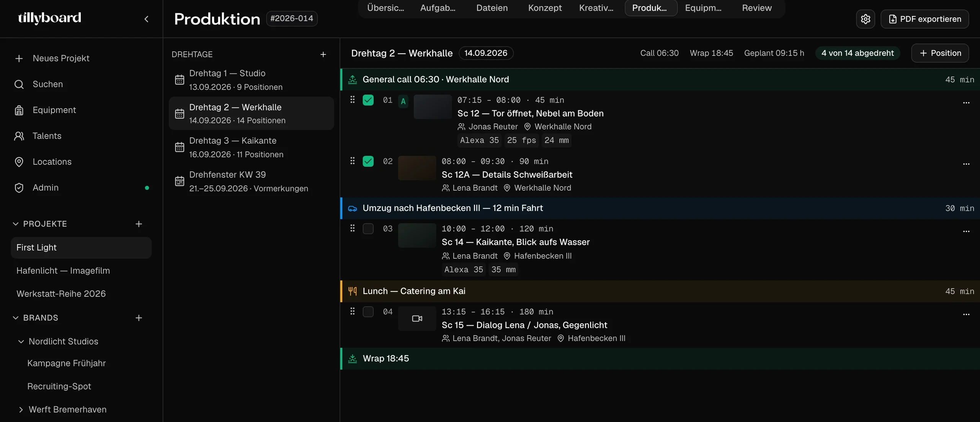Add a new brand via BRANDS plus icon
Image resolution: width=980 pixels, height=422 pixels.
coord(139,318)
